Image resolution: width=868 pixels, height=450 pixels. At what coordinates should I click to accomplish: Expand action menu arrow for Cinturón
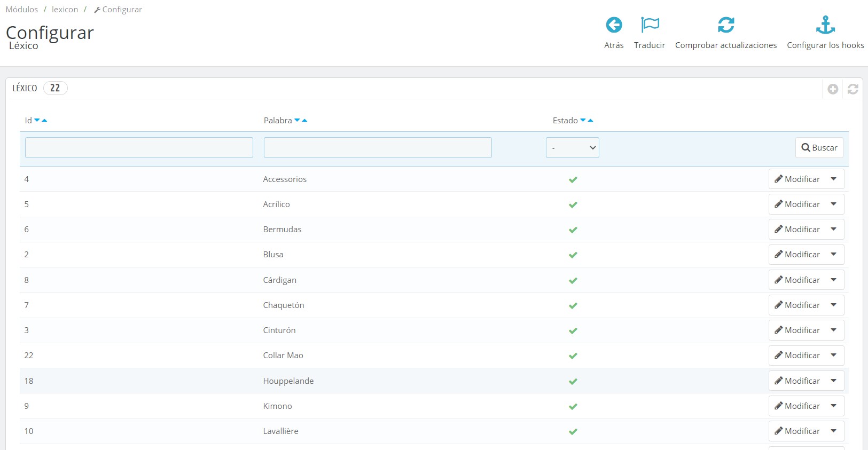coord(834,330)
